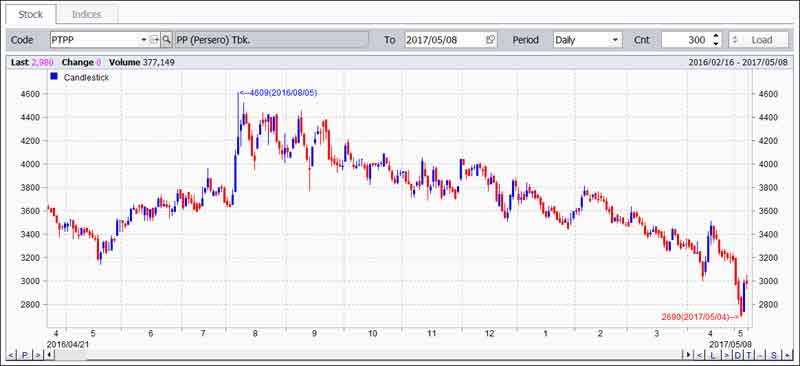This screenshot has width=800, height=366.
Task: Click the L button at bottom right
Action: click(713, 355)
